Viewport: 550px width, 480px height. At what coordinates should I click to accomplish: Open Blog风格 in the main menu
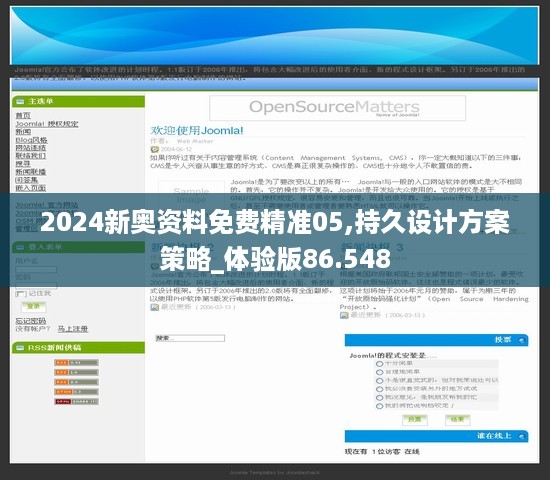pyautogui.click(x=31, y=140)
